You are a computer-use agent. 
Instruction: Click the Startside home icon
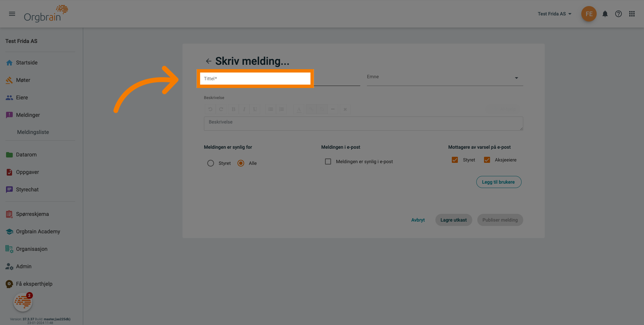pyautogui.click(x=9, y=63)
